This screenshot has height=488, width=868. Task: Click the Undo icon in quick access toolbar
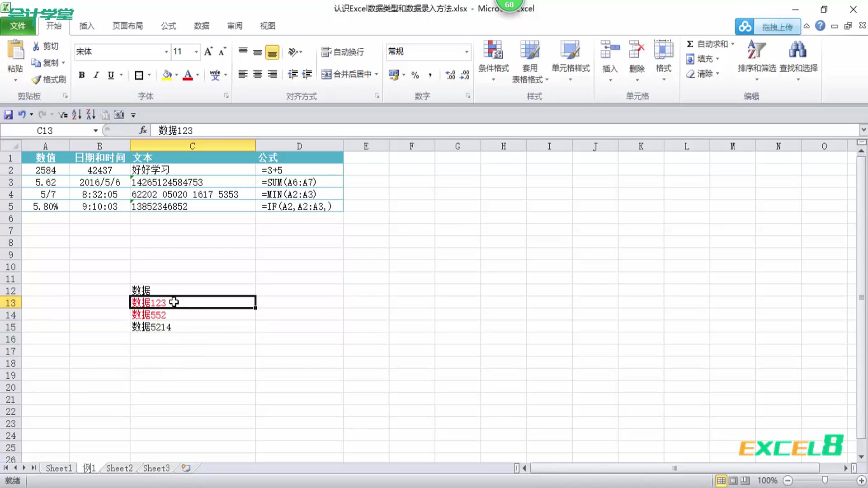click(22, 114)
